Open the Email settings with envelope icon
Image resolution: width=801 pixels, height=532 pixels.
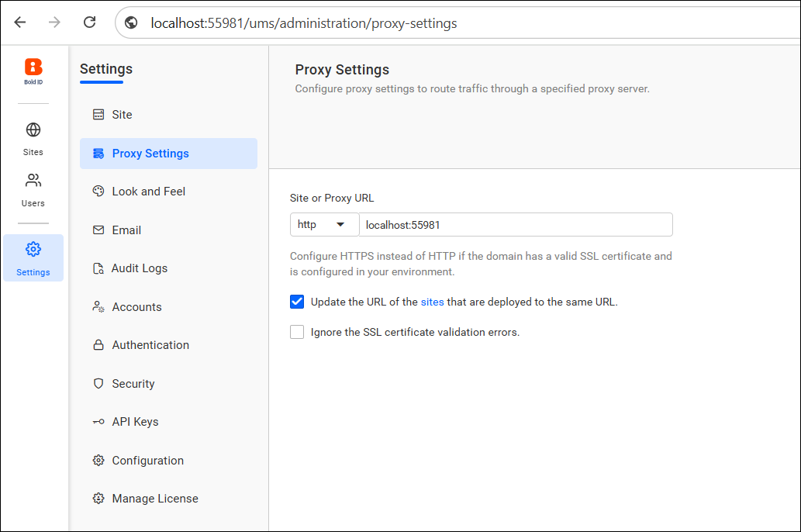(x=98, y=230)
